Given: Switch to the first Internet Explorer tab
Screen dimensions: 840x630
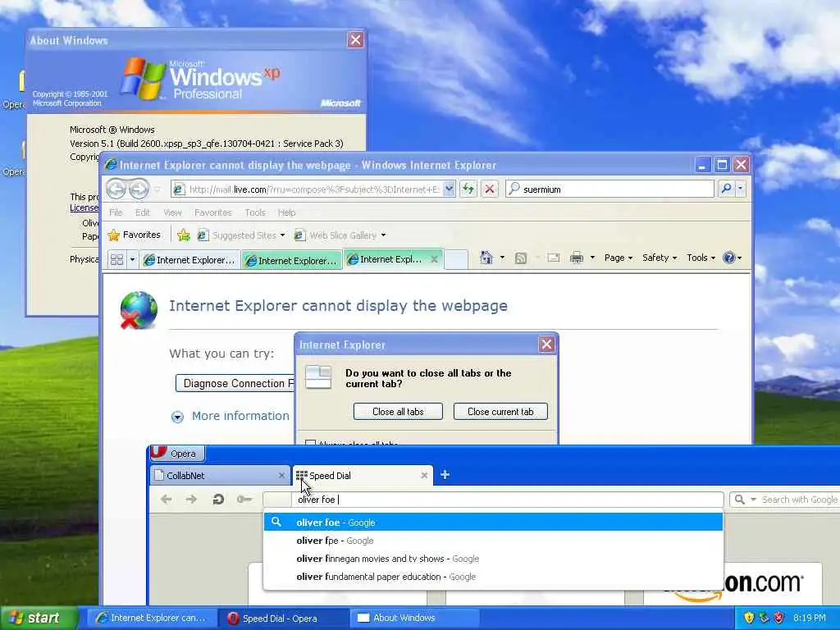Looking at the screenshot, I should (189, 260).
